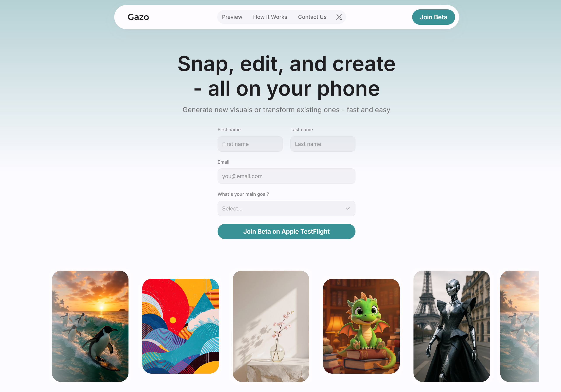
Task: Click the First name label
Action: pyautogui.click(x=229, y=130)
